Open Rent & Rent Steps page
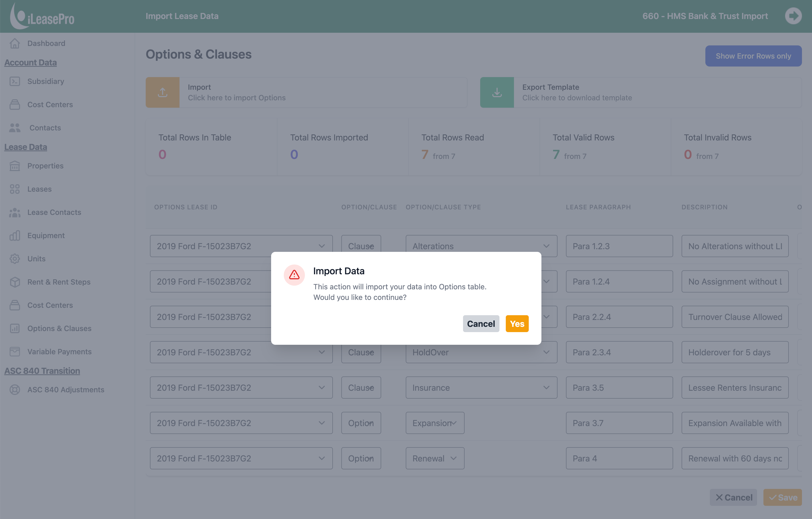 [59, 282]
